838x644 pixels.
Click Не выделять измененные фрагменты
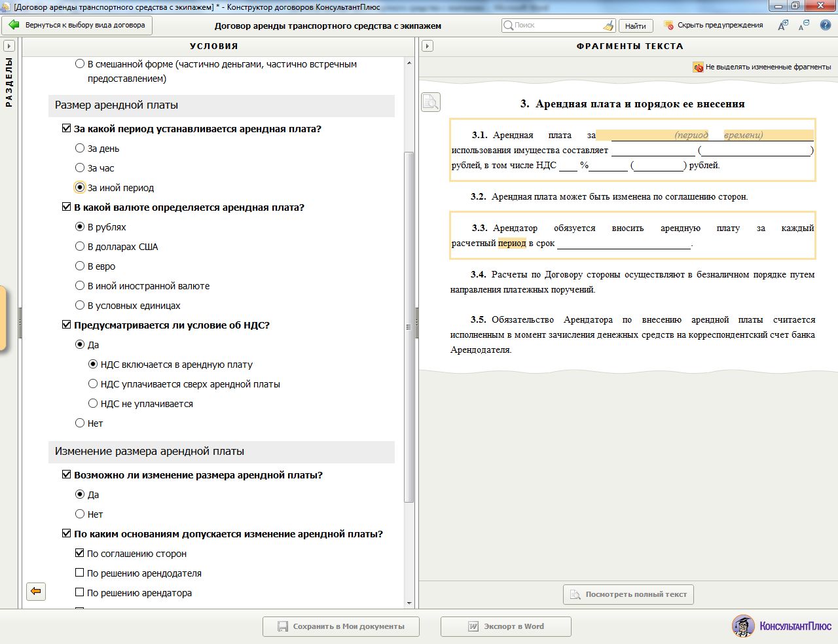(768, 67)
